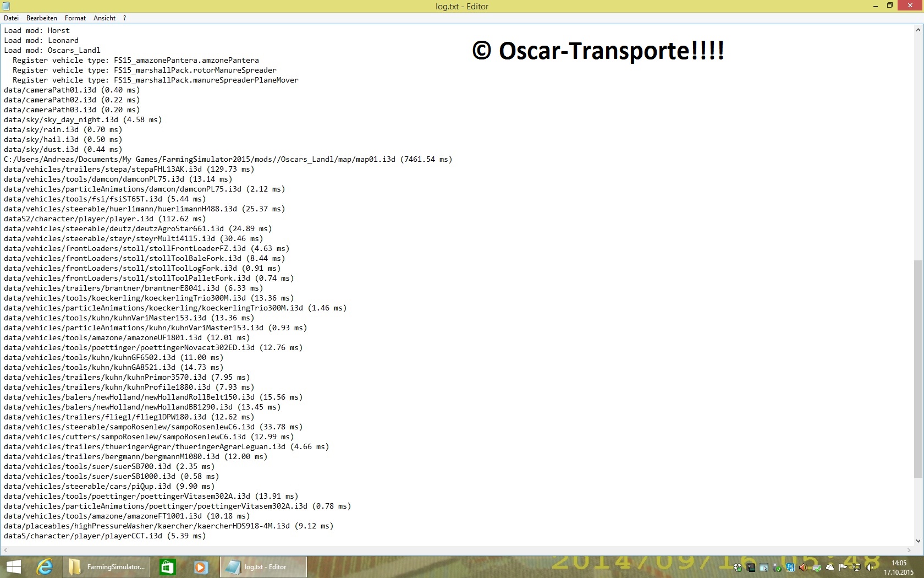Image resolution: width=924 pixels, height=578 pixels.
Task: Click the vertical scrollbar up arrow
Action: (x=918, y=30)
